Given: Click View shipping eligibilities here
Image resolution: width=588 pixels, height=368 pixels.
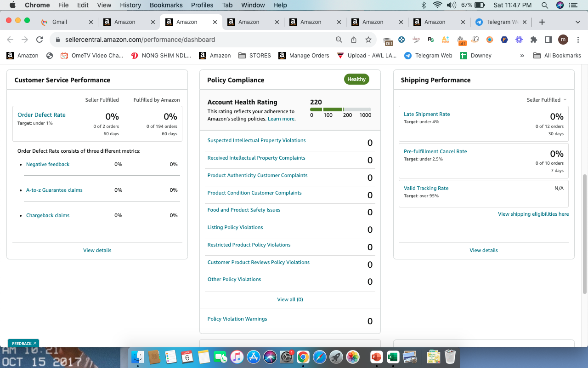Looking at the screenshot, I should click(533, 214).
